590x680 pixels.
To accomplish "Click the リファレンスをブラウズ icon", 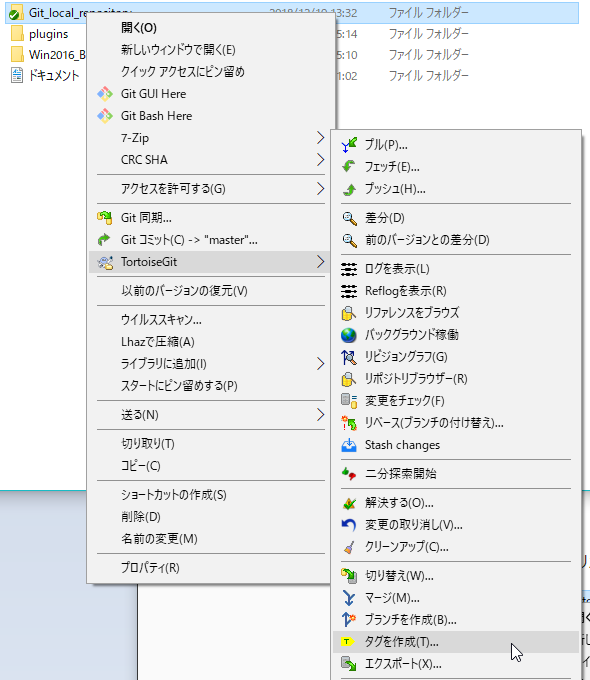I will tap(349, 313).
